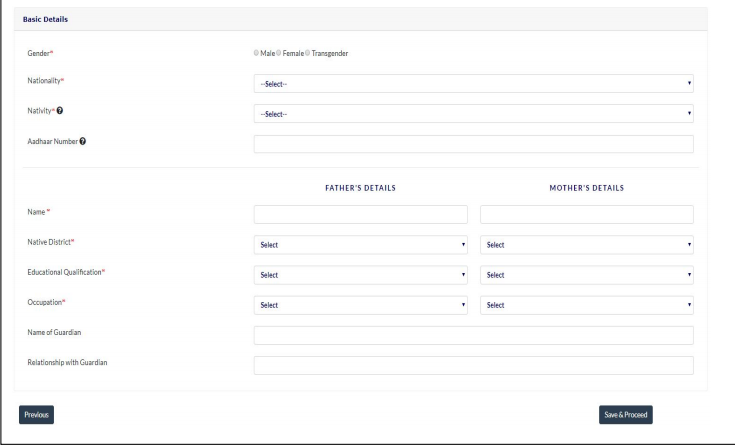Click the Name of Guardian field

pos(473,335)
